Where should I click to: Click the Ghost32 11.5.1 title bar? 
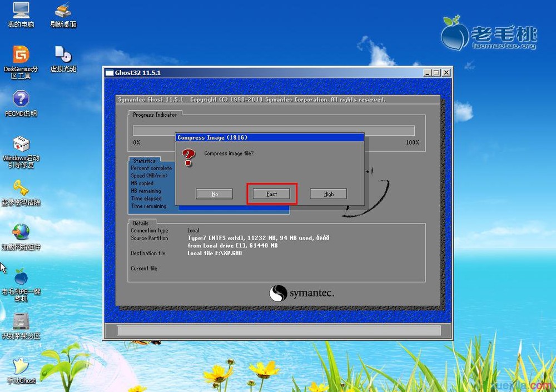pos(278,73)
